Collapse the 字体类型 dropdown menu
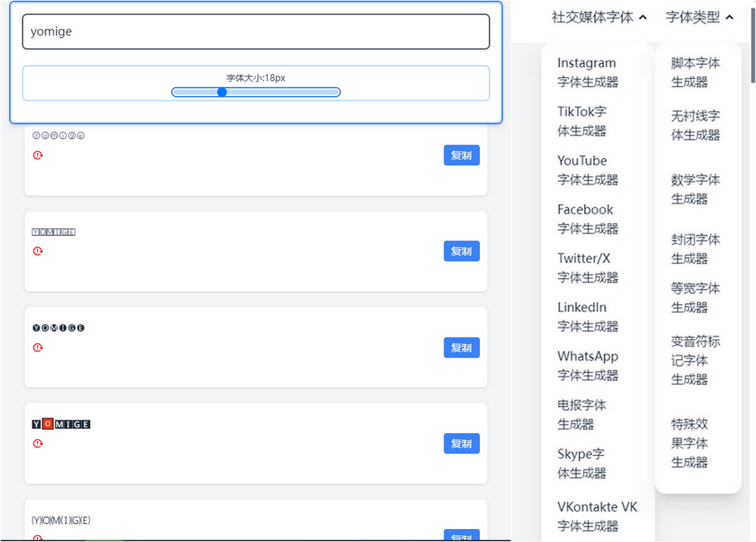756x542 pixels. (x=699, y=17)
